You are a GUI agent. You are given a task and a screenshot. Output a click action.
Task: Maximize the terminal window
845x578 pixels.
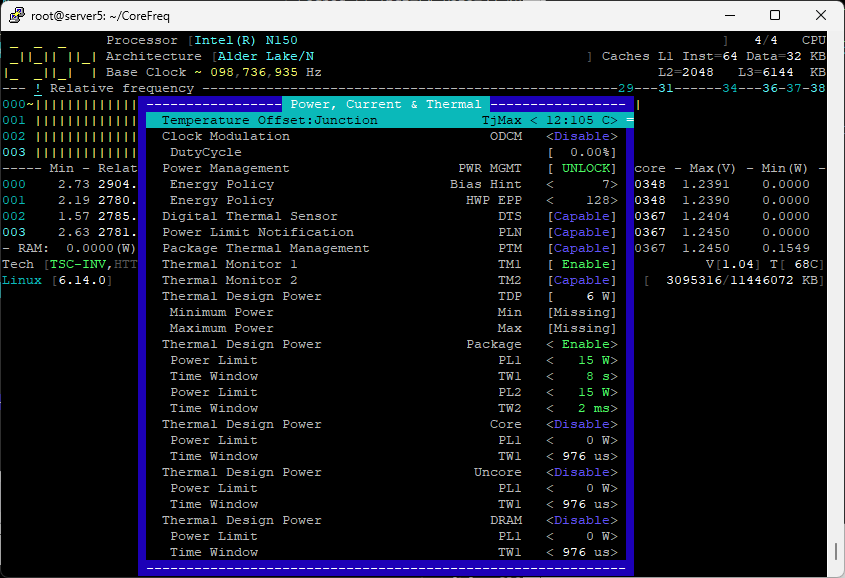tap(775, 15)
